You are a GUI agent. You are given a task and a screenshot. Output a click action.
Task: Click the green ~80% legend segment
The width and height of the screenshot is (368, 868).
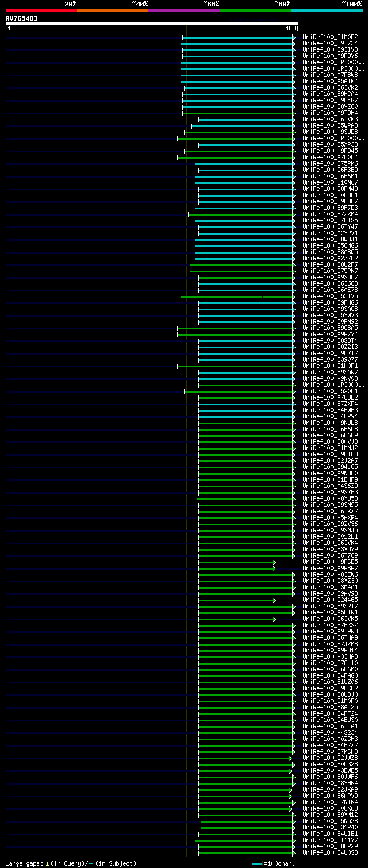pyautogui.click(x=255, y=10)
